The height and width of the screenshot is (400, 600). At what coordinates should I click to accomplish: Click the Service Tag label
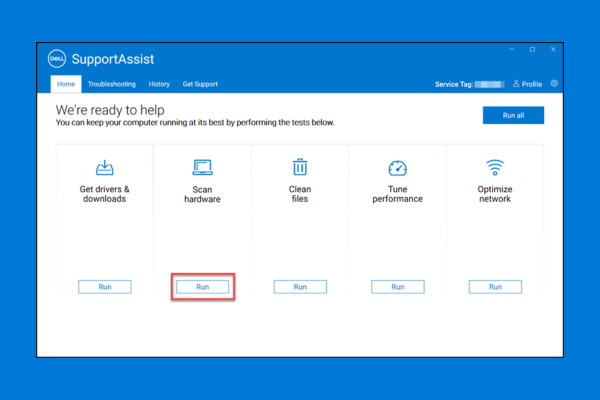tap(454, 84)
